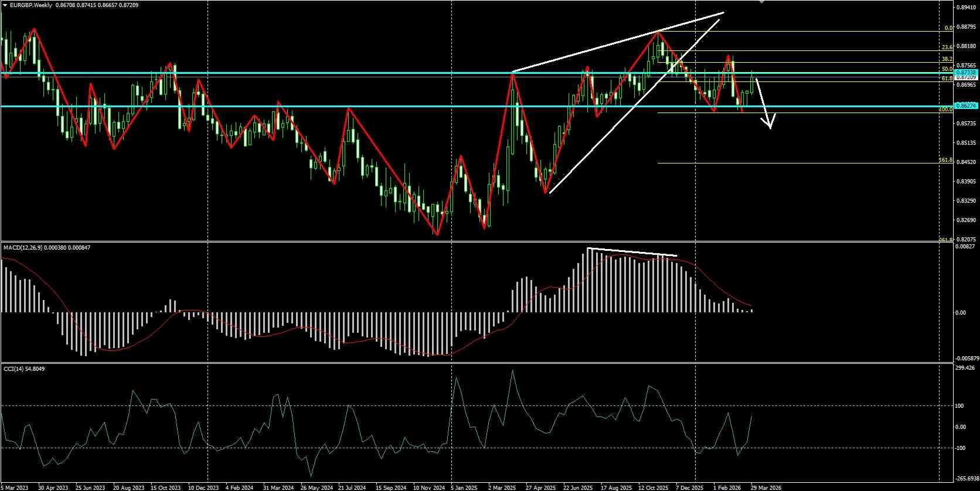Click the CCI scale value -265.6938
980x491 pixels.
click(x=968, y=479)
